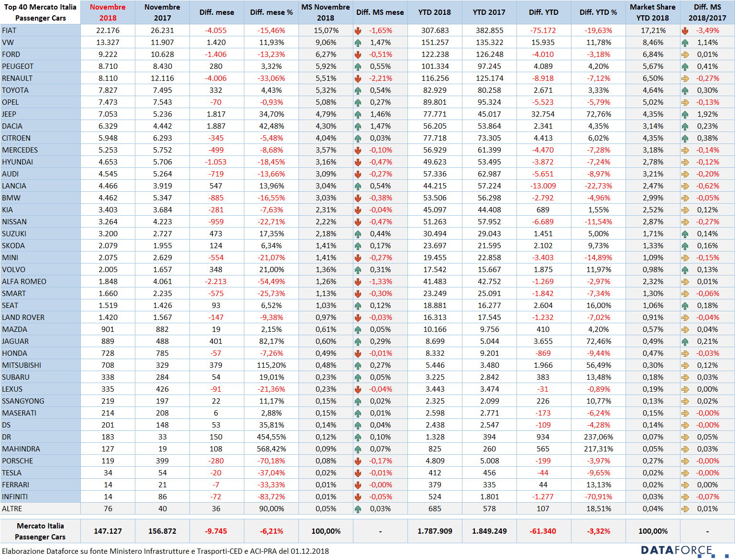Click the total Novembre 2018 value 147.127
This screenshot has width=735, height=560.
tap(108, 531)
